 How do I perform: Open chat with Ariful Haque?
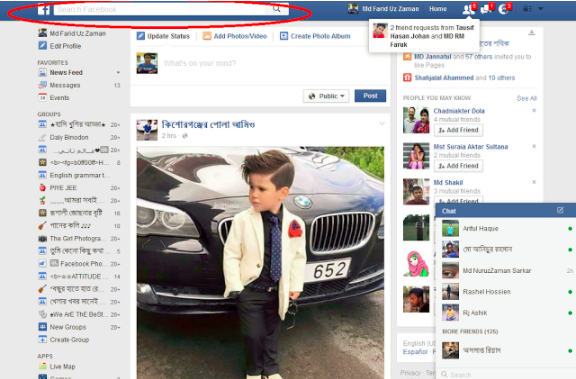pyautogui.click(x=507, y=228)
